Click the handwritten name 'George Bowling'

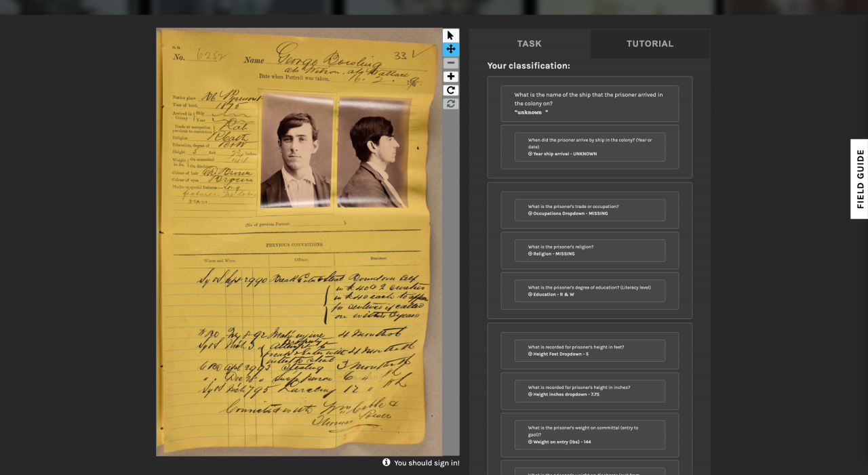[330, 56]
